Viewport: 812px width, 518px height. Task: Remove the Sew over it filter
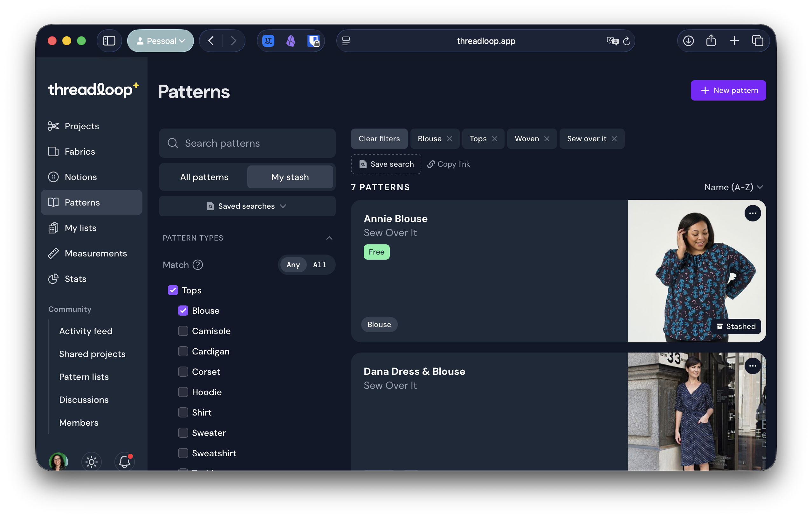coord(614,139)
